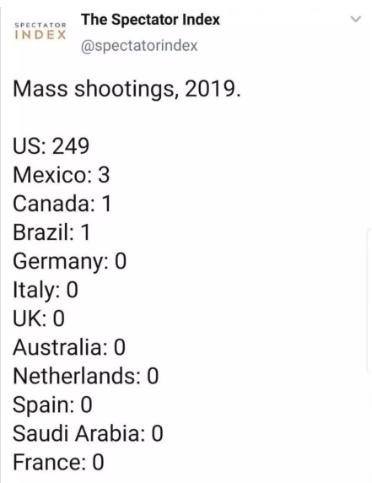The height and width of the screenshot is (483, 372).
Task: Click the 'US: 249' line
Action: [51, 146]
